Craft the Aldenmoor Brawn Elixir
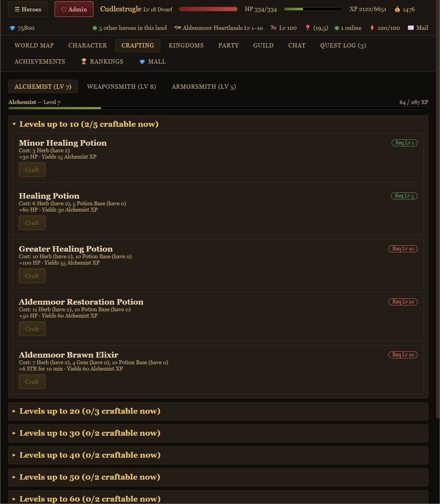This screenshot has height=504, width=440. coord(32,382)
